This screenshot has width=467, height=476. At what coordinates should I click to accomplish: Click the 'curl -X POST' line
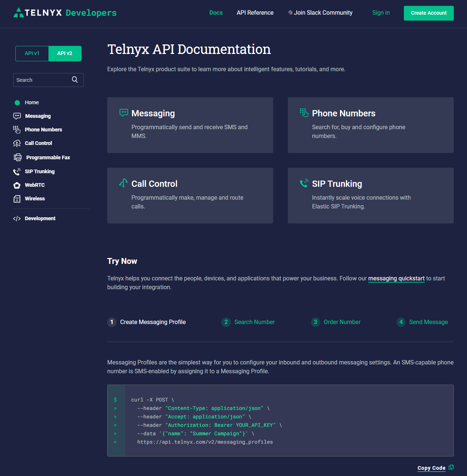pos(152,400)
